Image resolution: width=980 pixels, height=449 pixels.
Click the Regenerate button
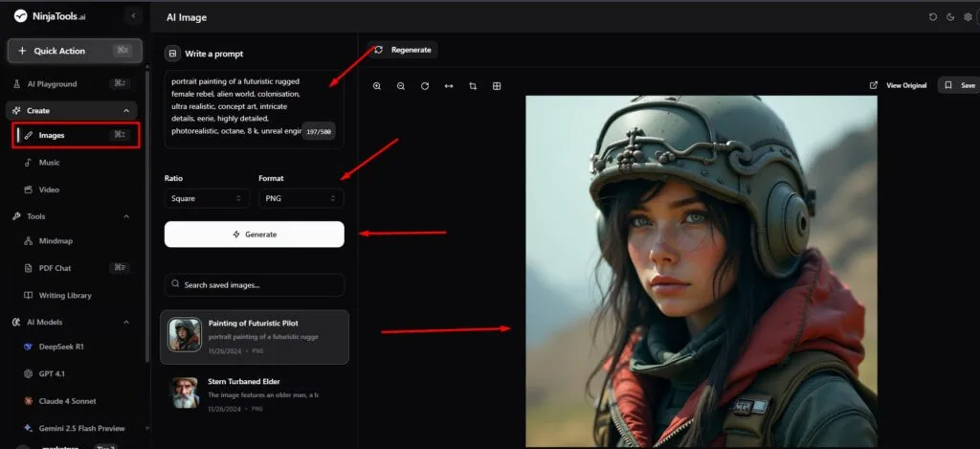coord(403,50)
